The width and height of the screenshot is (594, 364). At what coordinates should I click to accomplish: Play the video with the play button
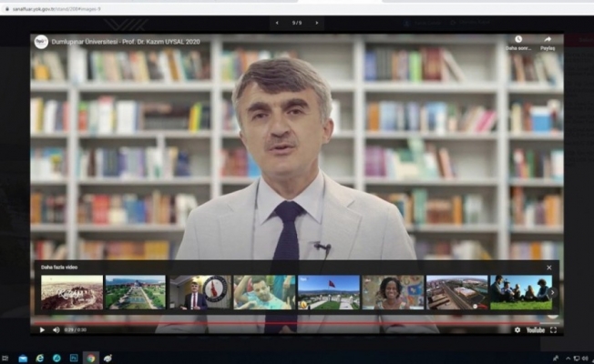[x=42, y=329]
